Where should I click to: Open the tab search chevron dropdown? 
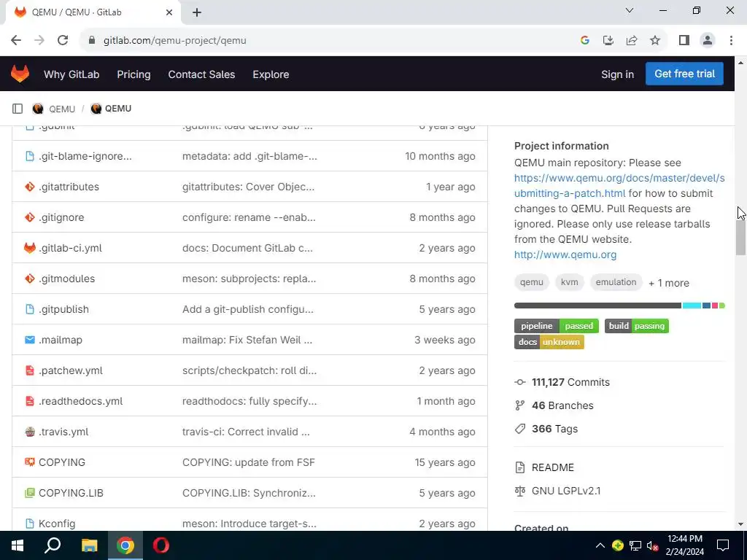(x=630, y=10)
